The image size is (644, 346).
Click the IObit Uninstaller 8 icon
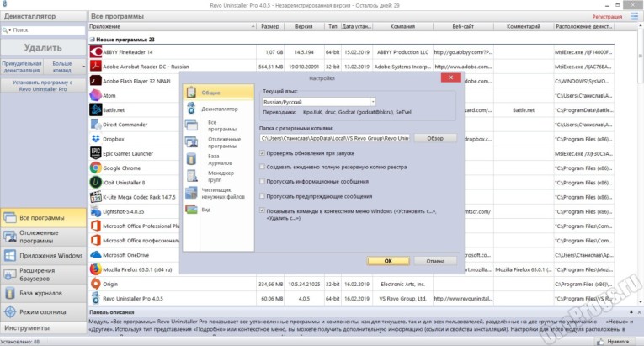[96, 182]
